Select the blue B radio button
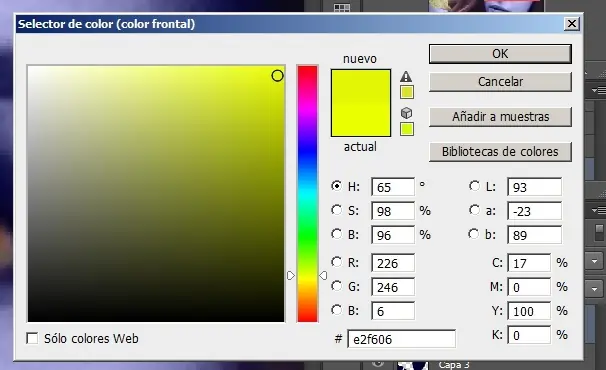This screenshot has width=606, height=370. coord(337,310)
